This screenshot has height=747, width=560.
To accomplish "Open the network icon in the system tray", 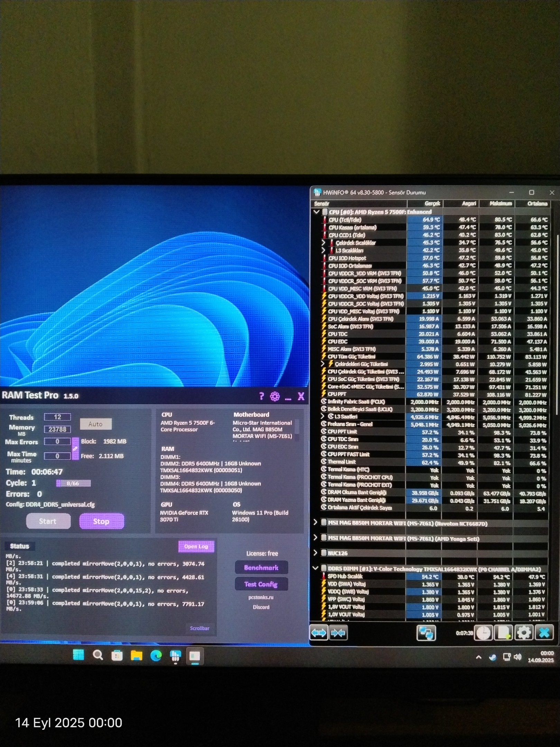I will (x=506, y=657).
